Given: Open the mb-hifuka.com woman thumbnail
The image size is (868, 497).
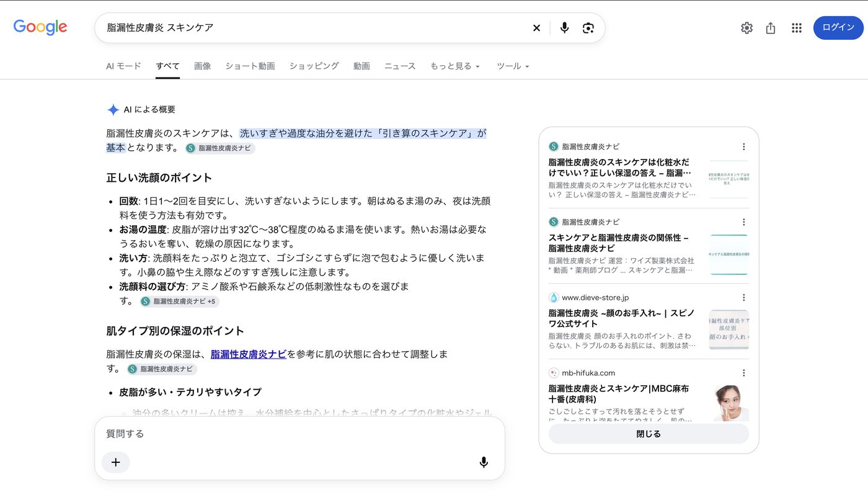Looking at the screenshot, I should click(729, 403).
